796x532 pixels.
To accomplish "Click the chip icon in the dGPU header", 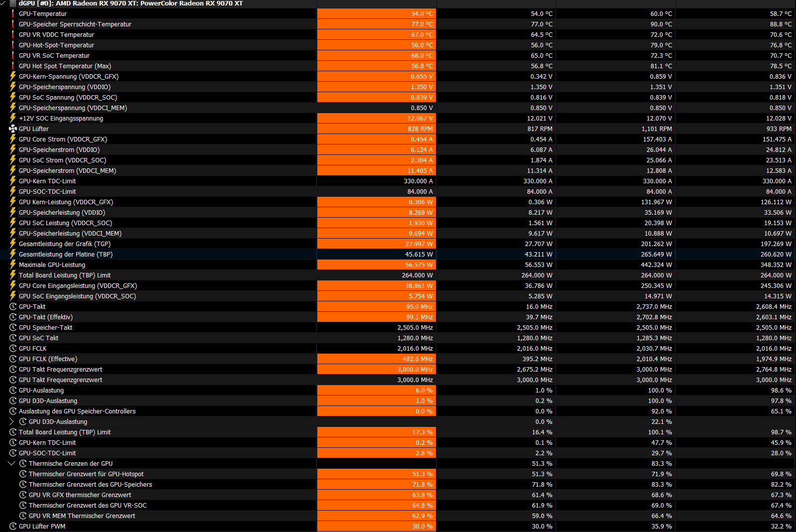I will point(13,3).
